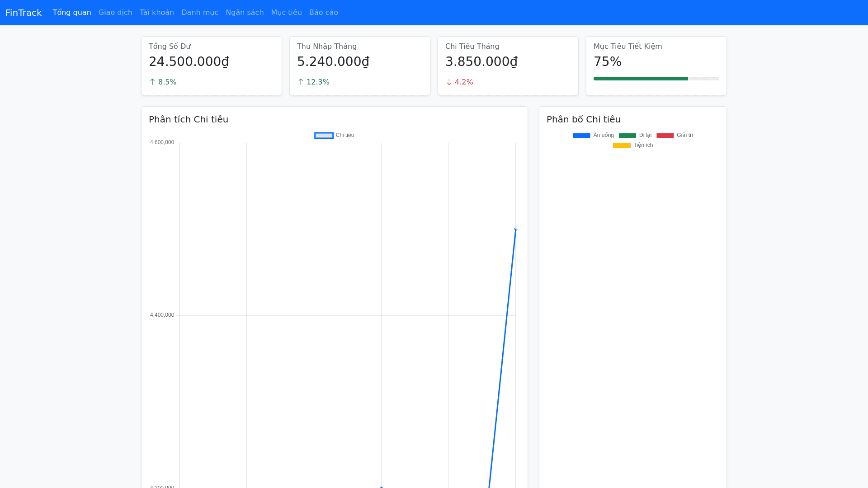The height and width of the screenshot is (488, 868).
Task: Open the Ngân sách page
Action: point(245,13)
